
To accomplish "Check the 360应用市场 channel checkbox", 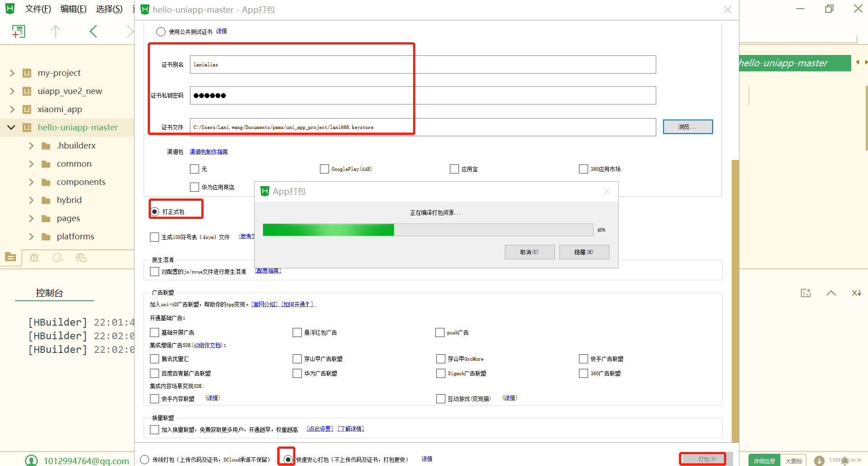I will [584, 169].
